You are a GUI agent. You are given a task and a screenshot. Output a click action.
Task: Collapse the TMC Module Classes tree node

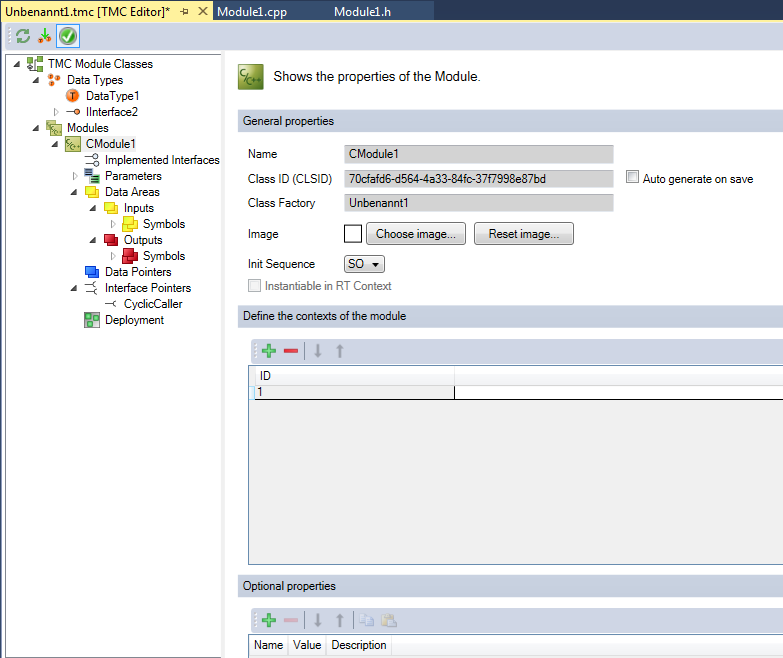(16, 64)
